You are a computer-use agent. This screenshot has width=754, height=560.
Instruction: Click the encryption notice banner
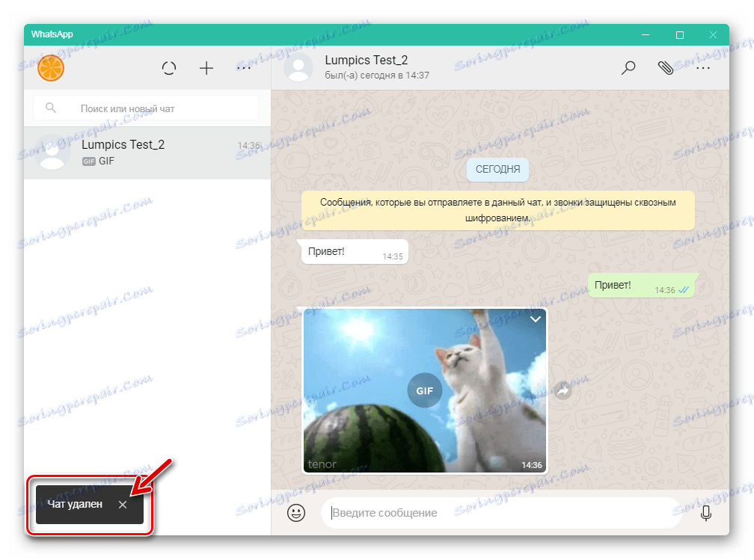tap(497, 210)
